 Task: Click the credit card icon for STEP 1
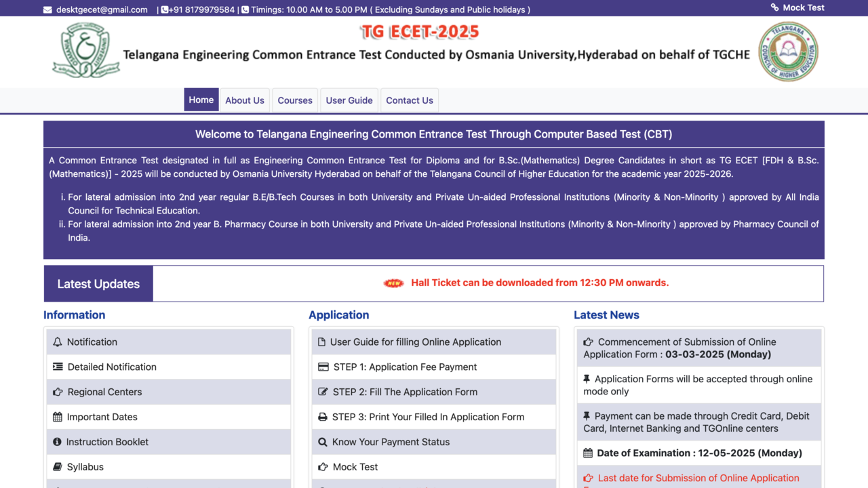click(x=323, y=367)
